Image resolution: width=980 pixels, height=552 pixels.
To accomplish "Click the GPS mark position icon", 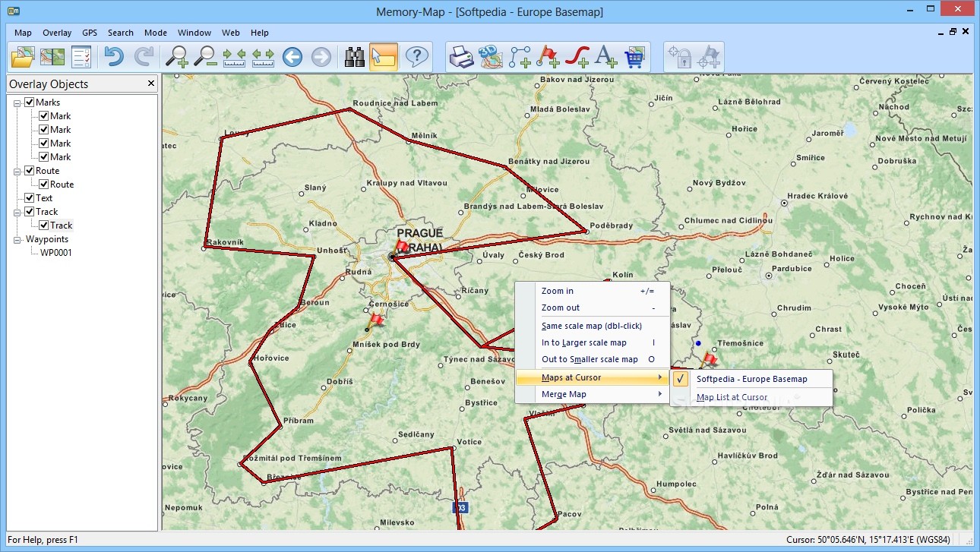I will (709, 57).
